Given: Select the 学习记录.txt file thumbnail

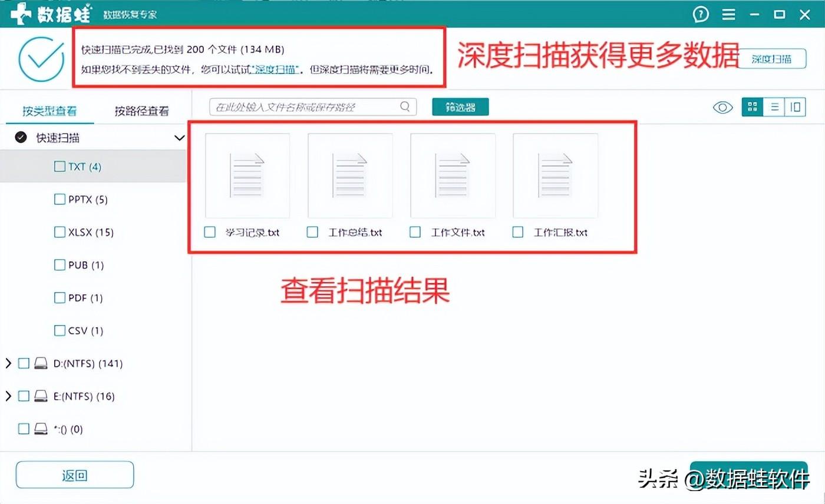Looking at the screenshot, I should coord(247,175).
